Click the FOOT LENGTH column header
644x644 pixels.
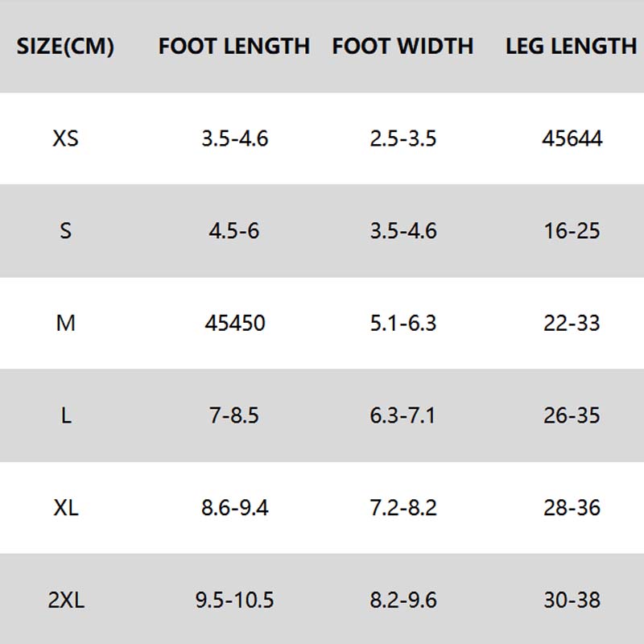point(234,47)
